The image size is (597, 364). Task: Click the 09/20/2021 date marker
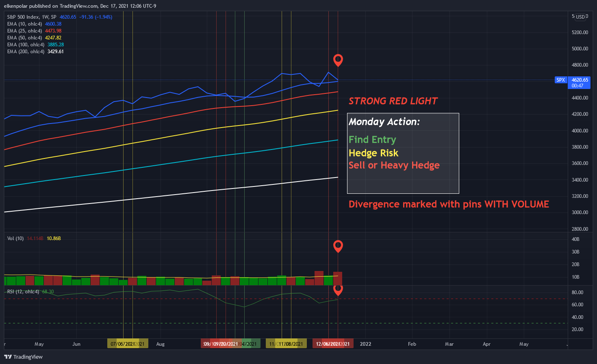[x=226, y=344]
